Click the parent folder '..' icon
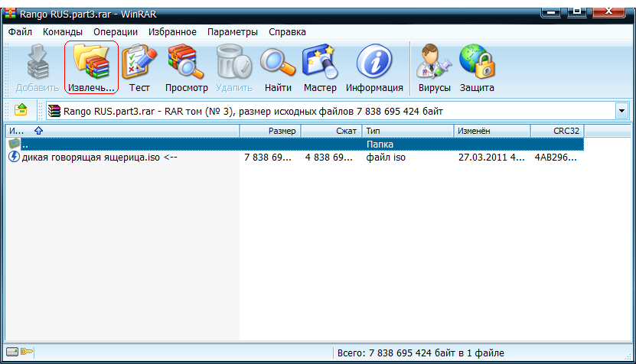 (15, 144)
